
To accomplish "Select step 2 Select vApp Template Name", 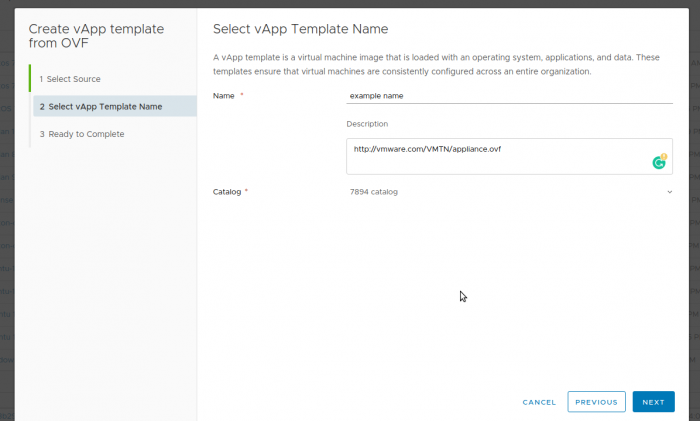I will 115,106.
